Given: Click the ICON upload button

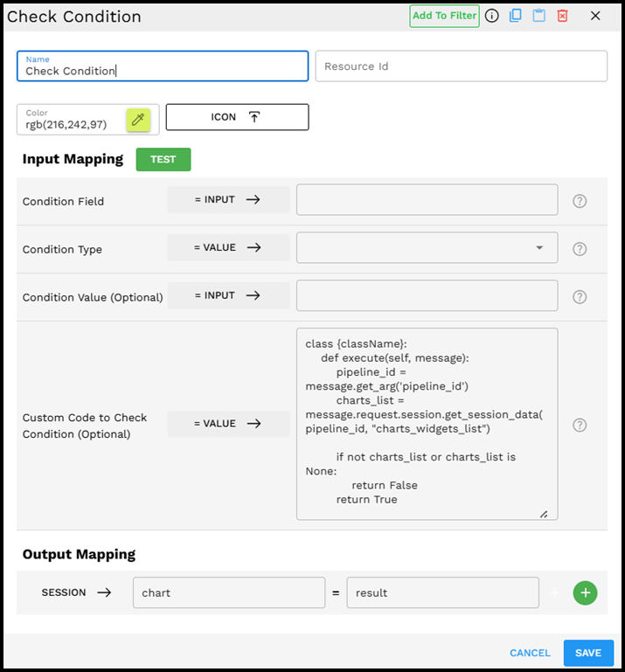Looking at the screenshot, I should click(237, 117).
